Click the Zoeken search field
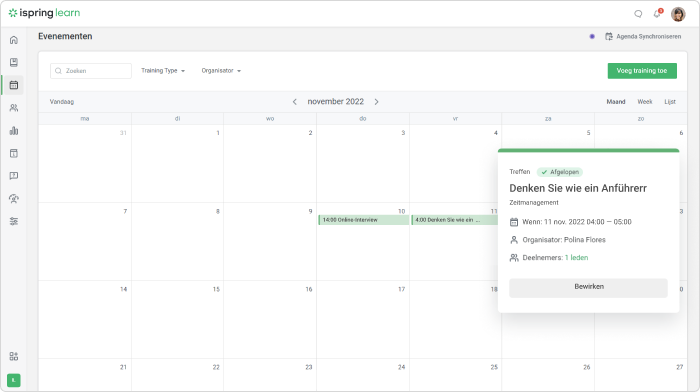 (x=91, y=71)
